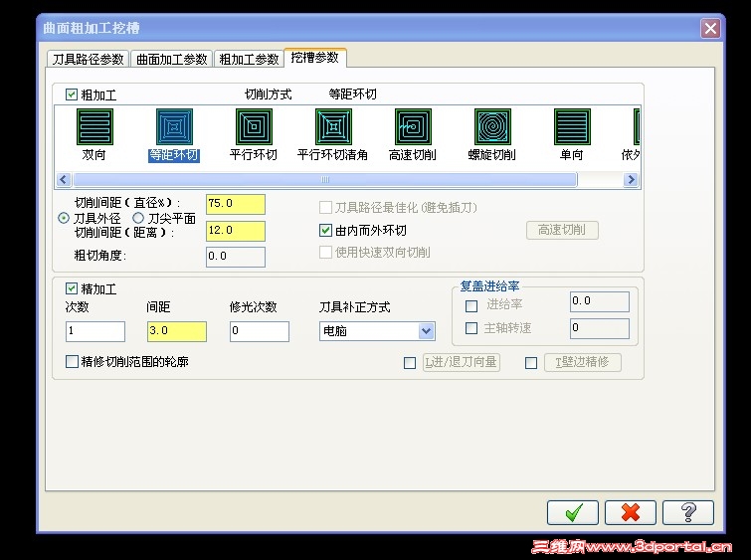The width and height of the screenshot is (751, 560).
Task: Switch to the 粗加工参数 tab
Action: (x=249, y=59)
